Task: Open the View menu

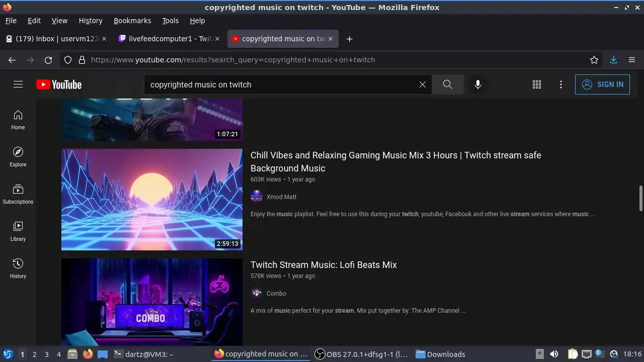Action: (x=59, y=21)
